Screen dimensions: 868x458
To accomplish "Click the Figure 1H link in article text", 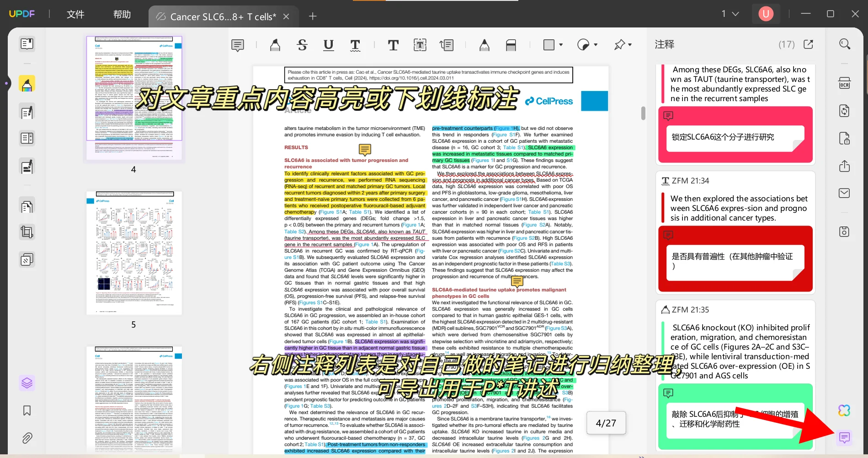I will (506, 128).
